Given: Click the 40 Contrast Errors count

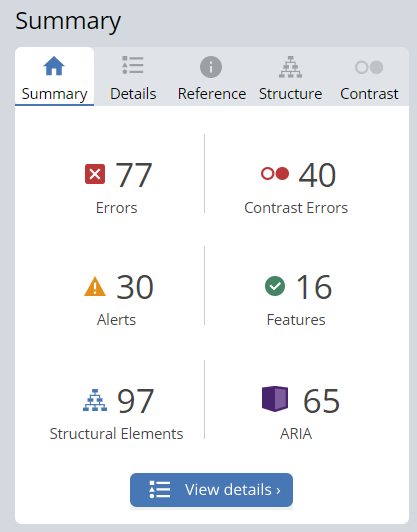Looking at the screenshot, I should click(317, 175).
